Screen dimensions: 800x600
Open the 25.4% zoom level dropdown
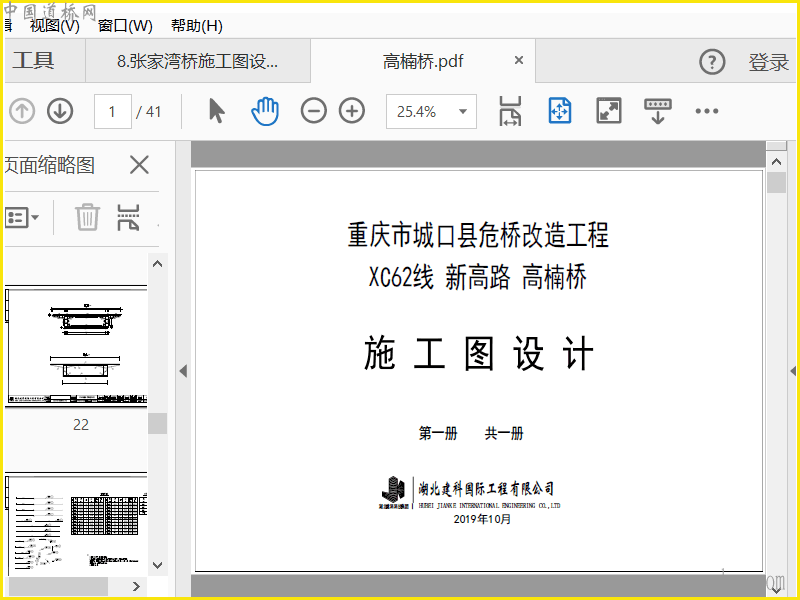tap(462, 111)
